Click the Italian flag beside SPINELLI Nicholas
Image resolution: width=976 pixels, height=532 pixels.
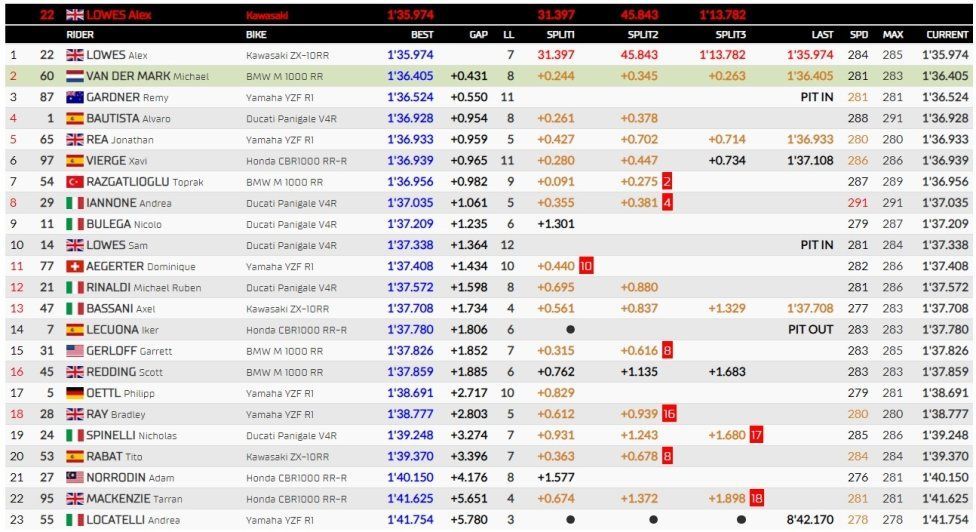coord(75,436)
